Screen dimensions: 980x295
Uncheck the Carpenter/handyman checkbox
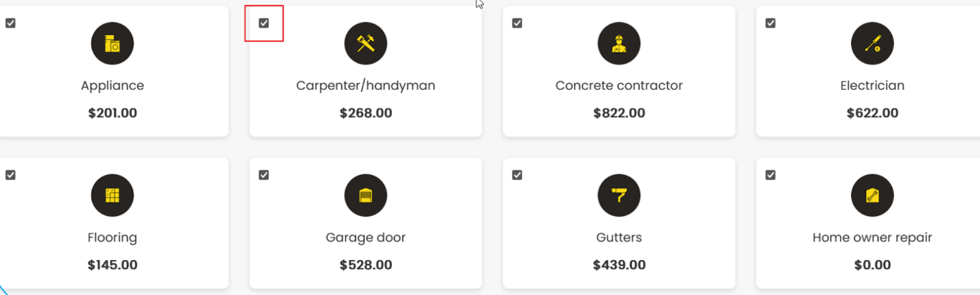point(264,23)
